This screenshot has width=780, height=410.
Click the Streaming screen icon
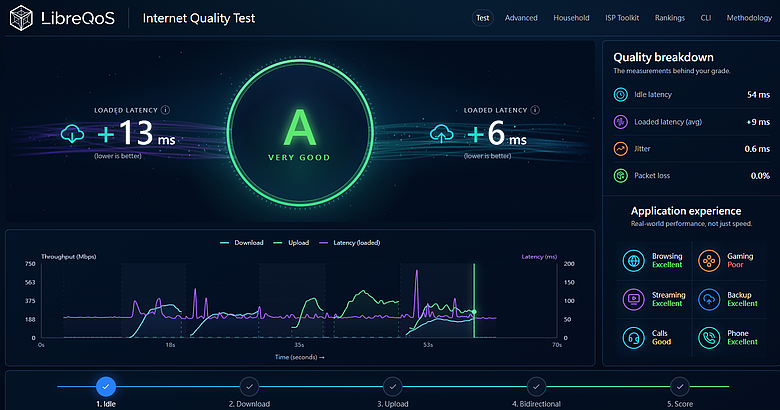point(634,299)
